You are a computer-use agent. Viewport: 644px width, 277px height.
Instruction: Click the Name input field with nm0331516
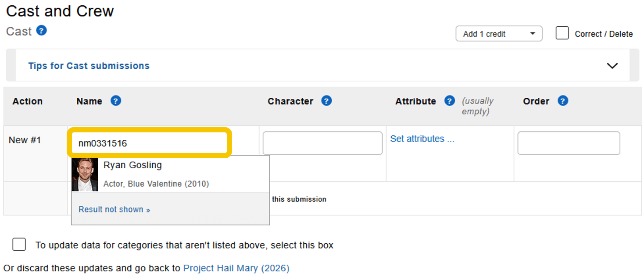click(149, 143)
